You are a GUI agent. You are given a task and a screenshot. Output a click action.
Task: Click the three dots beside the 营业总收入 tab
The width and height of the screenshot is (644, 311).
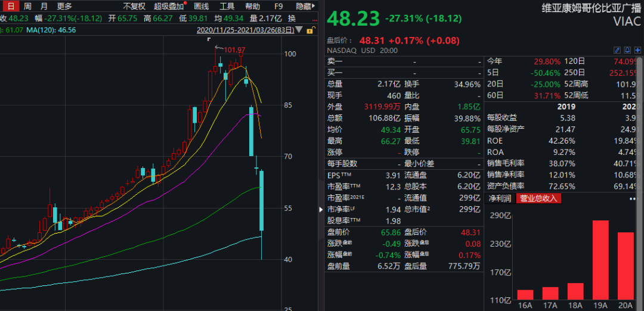click(634, 198)
